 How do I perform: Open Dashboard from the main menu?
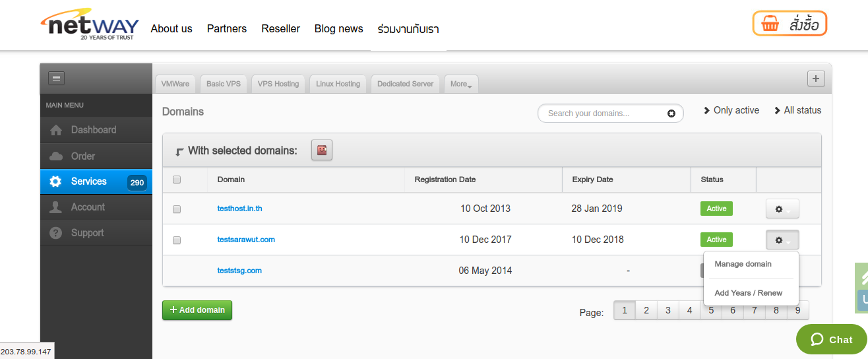96,130
